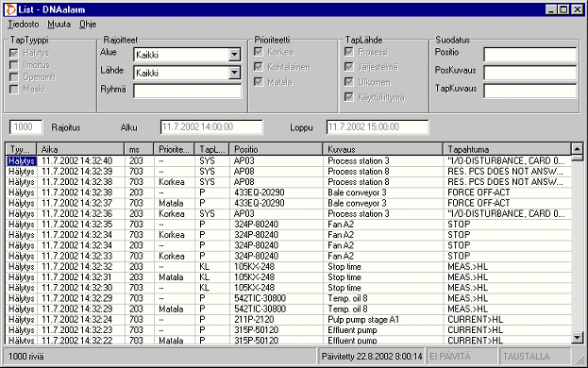This screenshot has width=588, height=368.
Task: Click 'Stop time' in the 14:32:32 row
Action: point(344,267)
